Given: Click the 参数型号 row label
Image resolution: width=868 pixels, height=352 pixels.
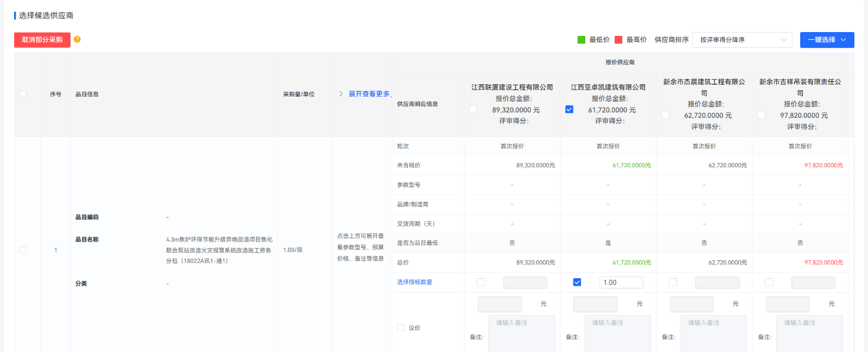Looking at the screenshot, I should (x=409, y=185).
